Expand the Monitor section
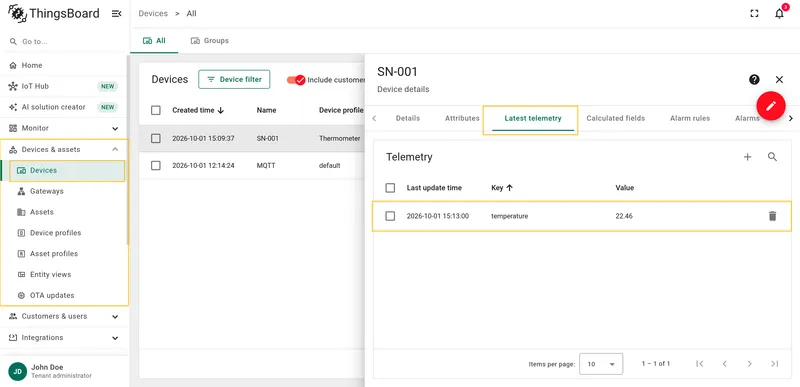Viewport: 800px width, 387px height. pyautogui.click(x=64, y=128)
